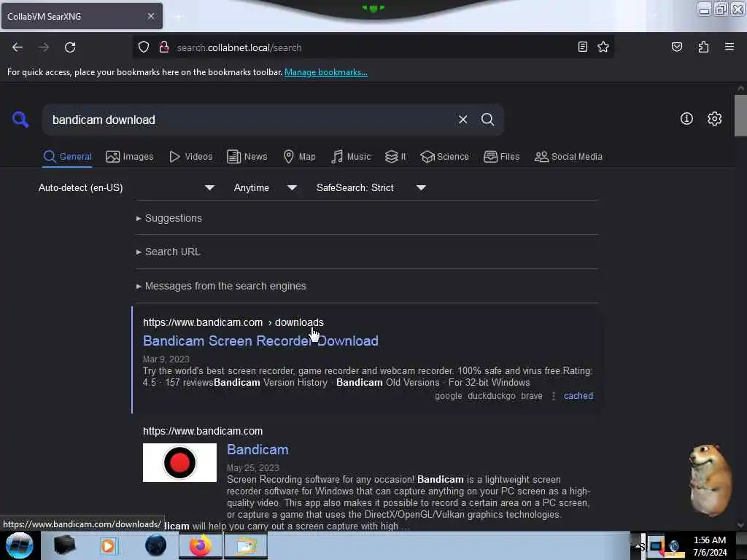The height and width of the screenshot is (560, 747).
Task: Expand the Search URL section
Action: pos(169,252)
